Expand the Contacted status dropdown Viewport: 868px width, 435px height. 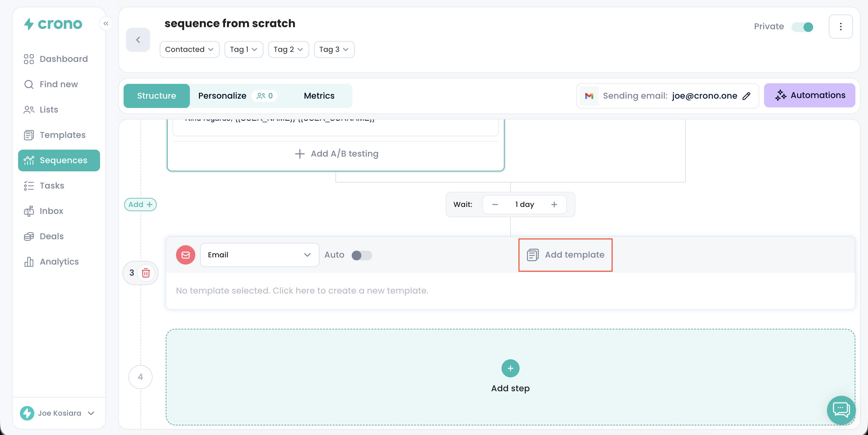189,49
